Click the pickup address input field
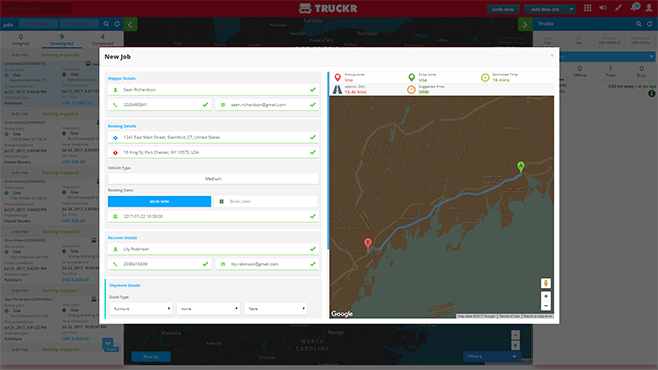Image resolution: width=658 pixels, height=370 pixels. point(213,137)
